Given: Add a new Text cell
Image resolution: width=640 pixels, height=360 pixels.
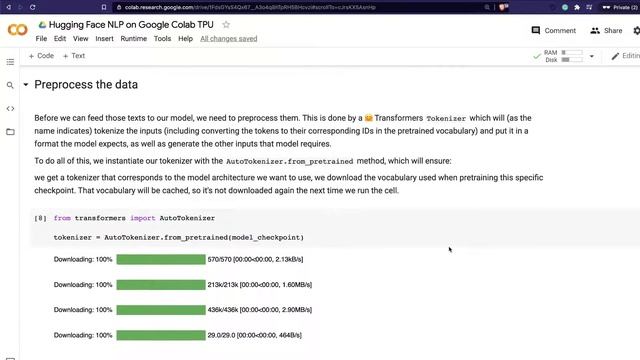Looking at the screenshot, I should [74, 56].
